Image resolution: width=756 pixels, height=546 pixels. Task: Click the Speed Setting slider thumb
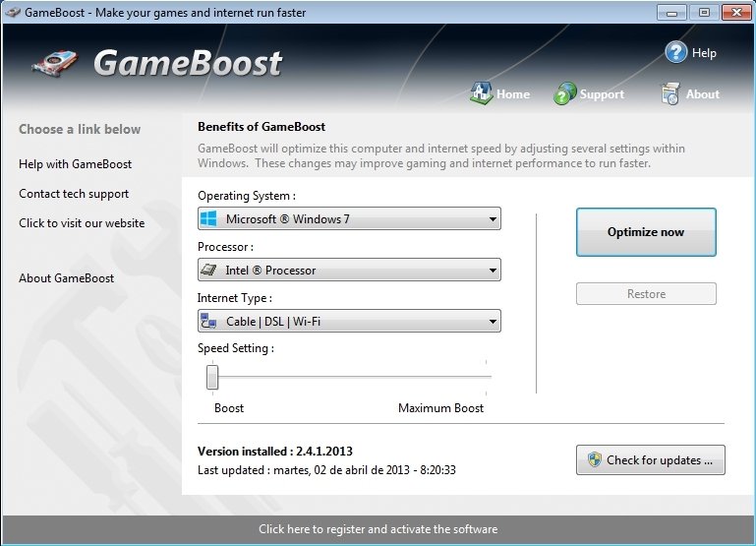212,377
